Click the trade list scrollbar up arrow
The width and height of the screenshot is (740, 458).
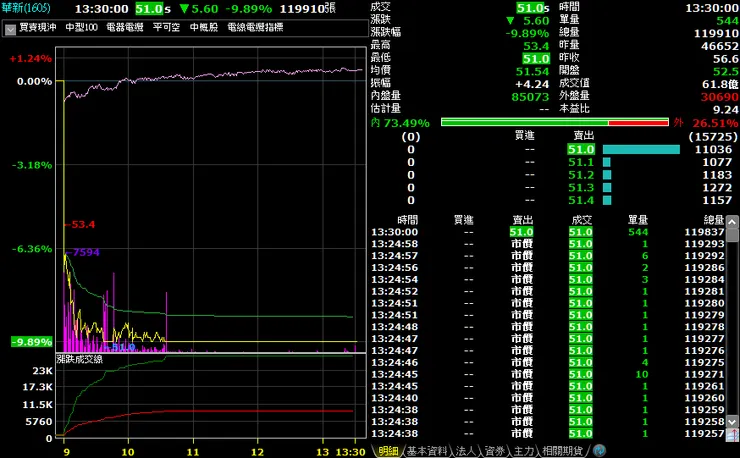click(732, 222)
